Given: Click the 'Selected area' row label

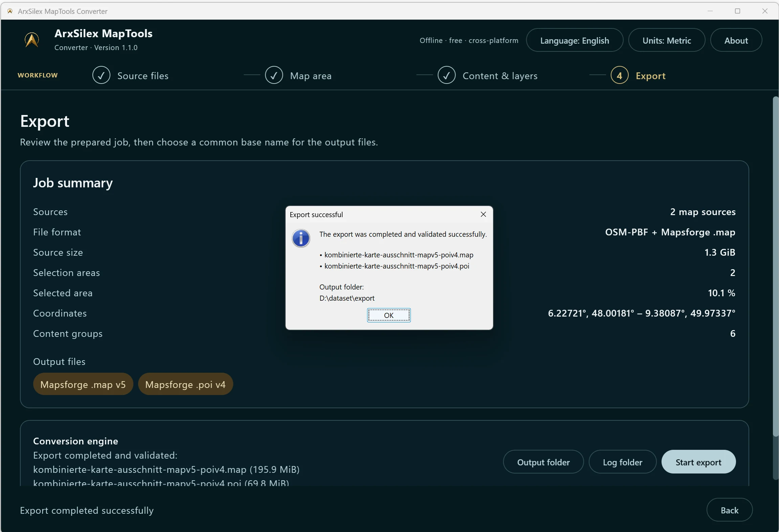Looking at the screenshot, I should click(63, 293).
